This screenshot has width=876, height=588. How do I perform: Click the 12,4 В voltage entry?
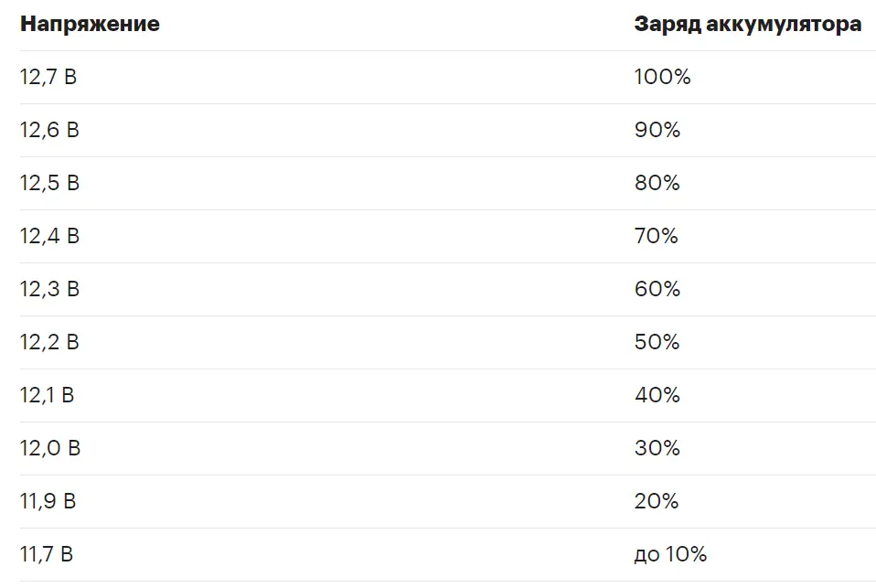point(49,237)
